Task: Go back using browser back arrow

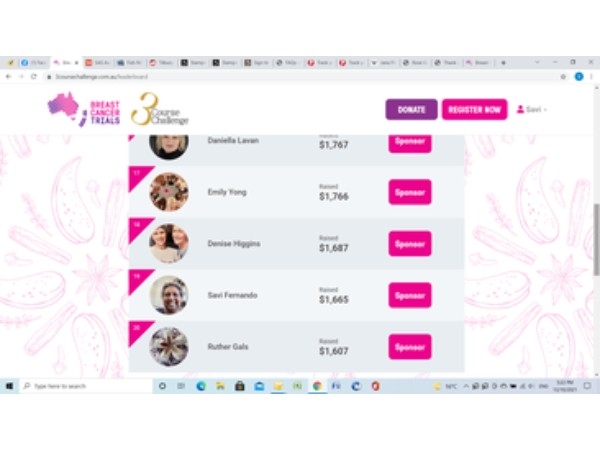Action: click(8, 77)
